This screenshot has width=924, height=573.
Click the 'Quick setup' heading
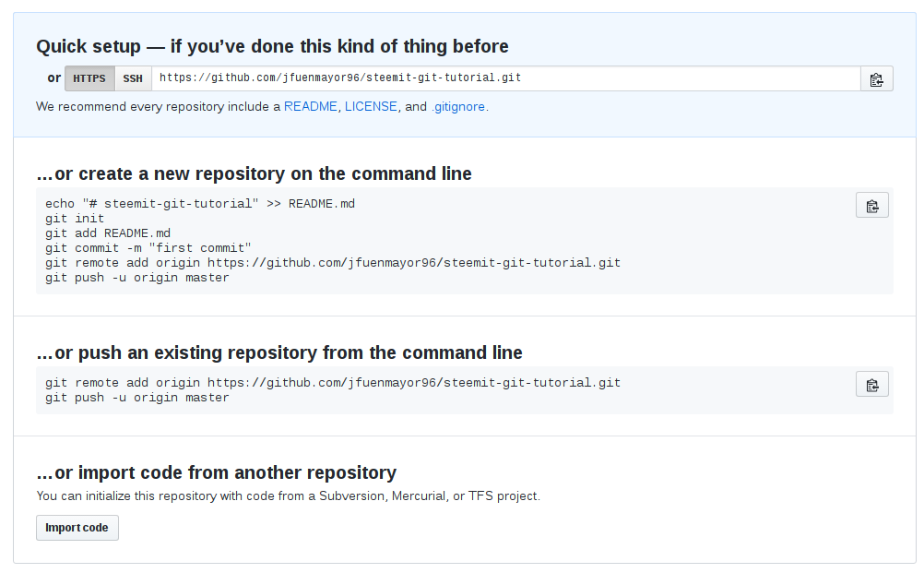[272, 46]
